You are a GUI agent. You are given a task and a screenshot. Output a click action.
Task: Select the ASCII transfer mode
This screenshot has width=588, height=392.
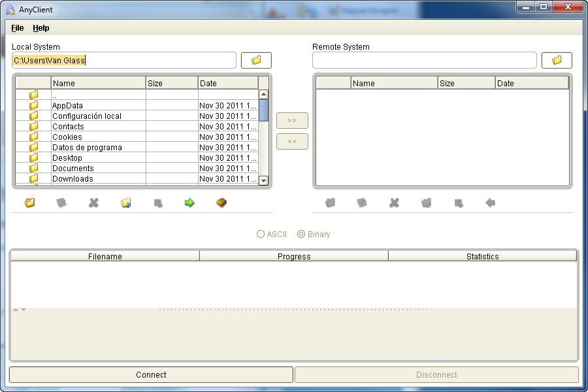coord(261,234)
